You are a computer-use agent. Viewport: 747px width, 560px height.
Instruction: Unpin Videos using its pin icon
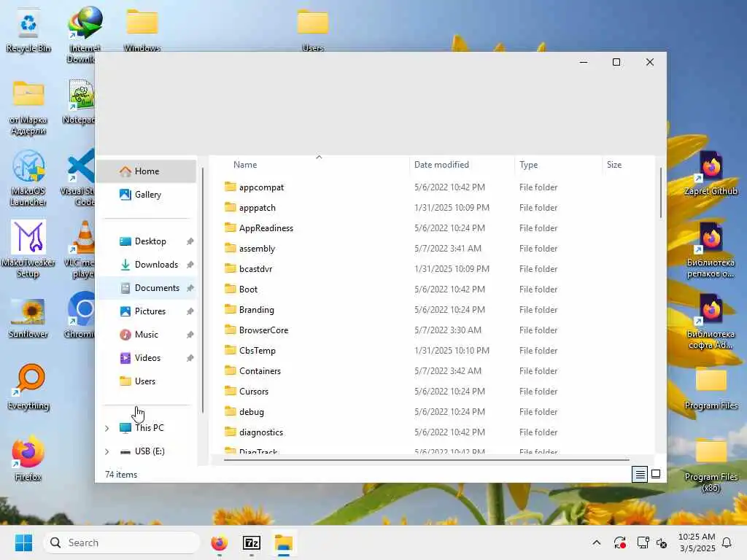pyautogui.click(x=190, y=358)
